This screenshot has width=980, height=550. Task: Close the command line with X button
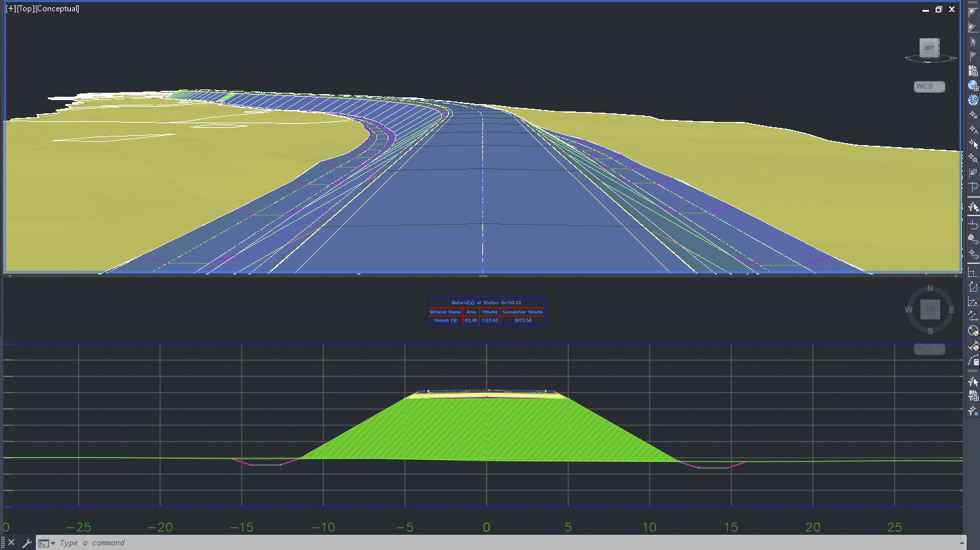coord(11,543)
